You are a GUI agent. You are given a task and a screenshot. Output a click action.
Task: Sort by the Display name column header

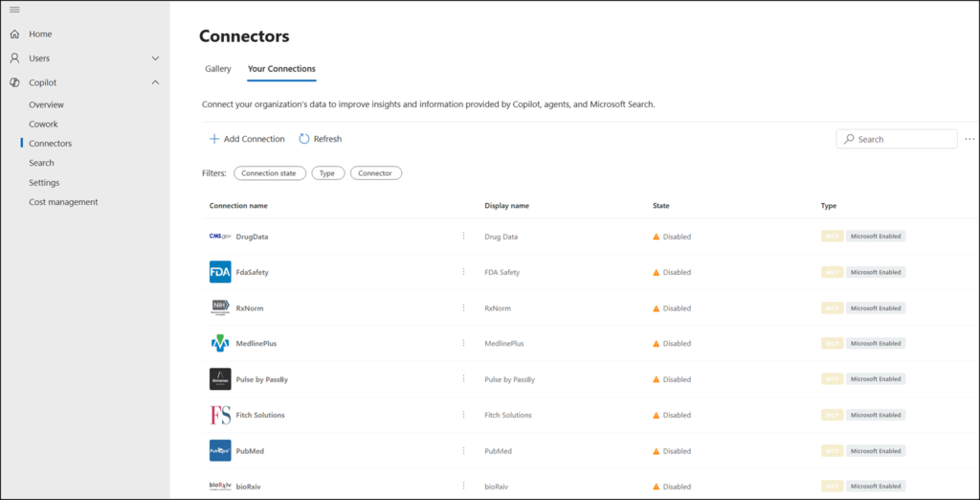(507, 206)
